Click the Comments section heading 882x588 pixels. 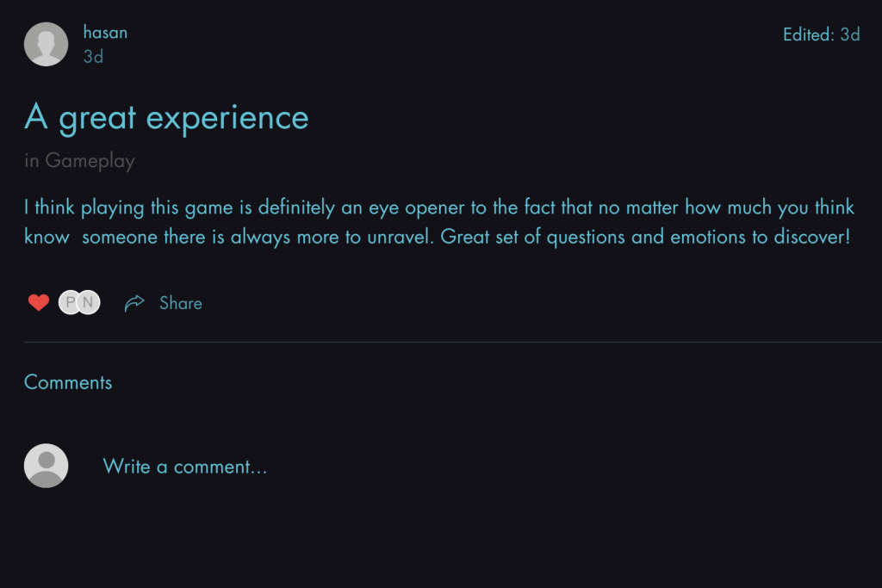coord(68,382)
